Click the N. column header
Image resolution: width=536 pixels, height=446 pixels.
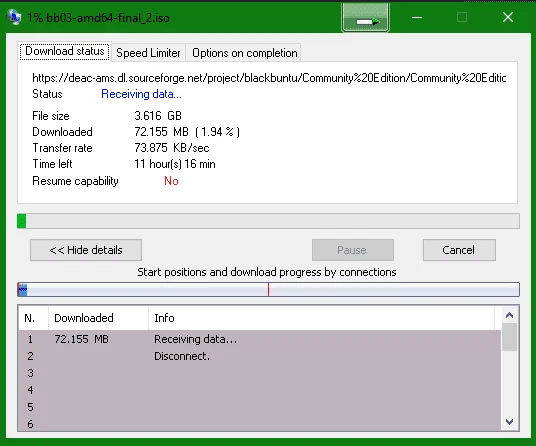point(33,318)
